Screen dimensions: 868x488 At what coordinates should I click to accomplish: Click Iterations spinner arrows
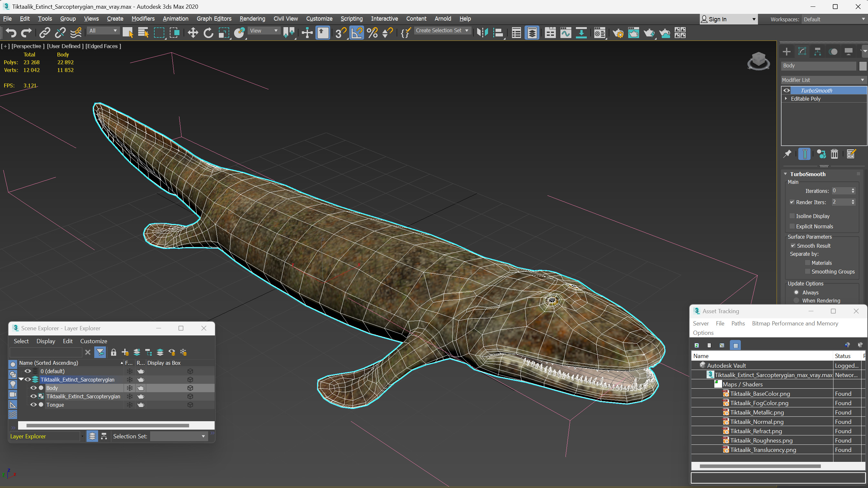coord(853,191)
